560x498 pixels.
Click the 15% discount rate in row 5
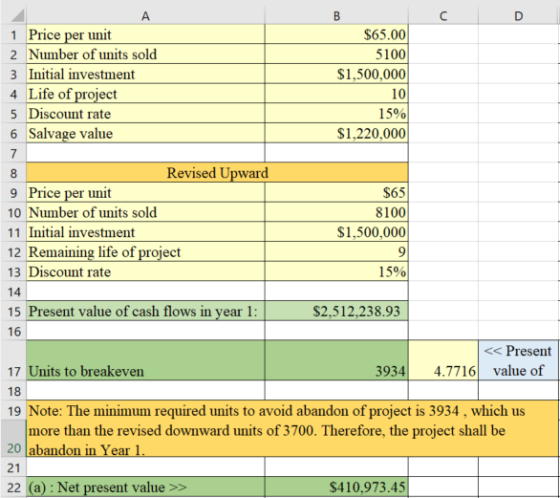coord(336,113)
